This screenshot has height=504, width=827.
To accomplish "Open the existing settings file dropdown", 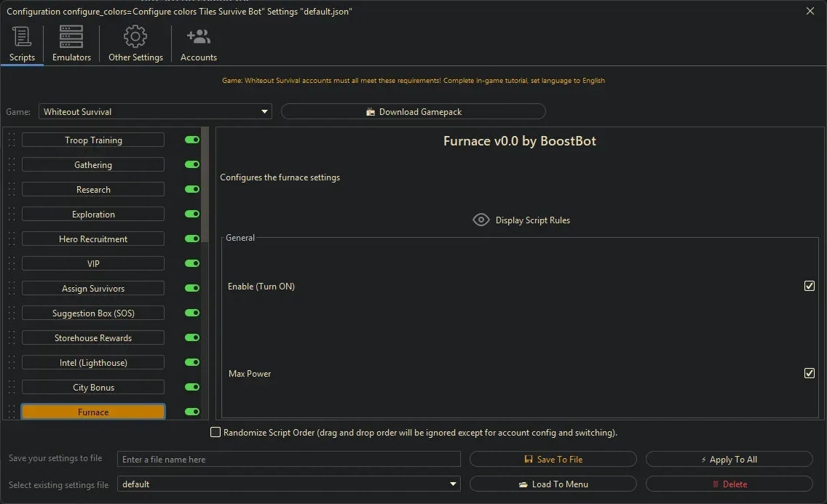I will coord(288,484).
